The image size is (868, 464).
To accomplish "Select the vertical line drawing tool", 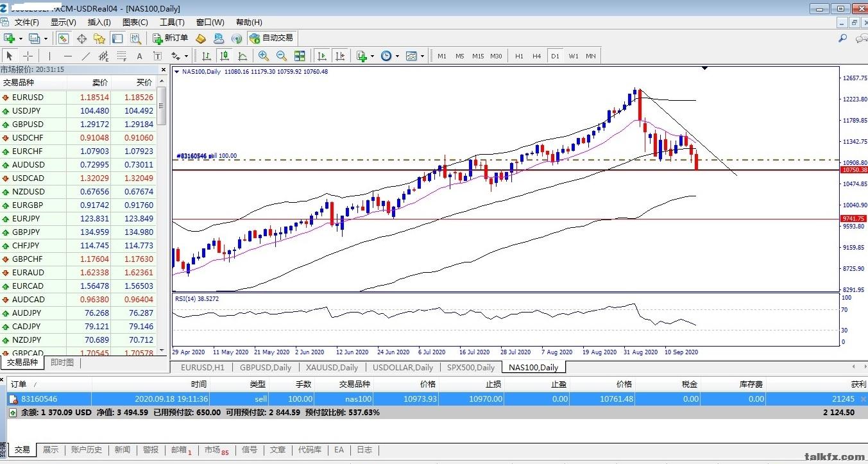I will point(49,56).
